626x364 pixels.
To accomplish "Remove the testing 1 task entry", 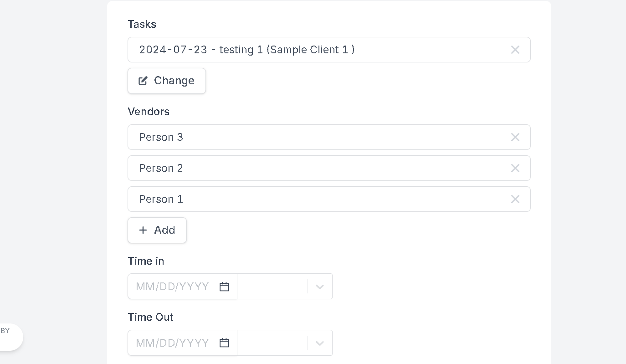I will coord(515,50).
